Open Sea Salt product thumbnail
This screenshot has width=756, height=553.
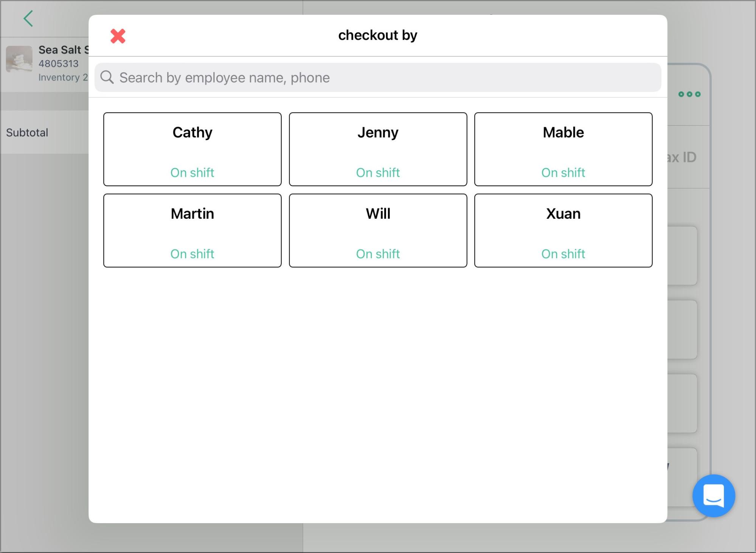(x=19, y=59)
